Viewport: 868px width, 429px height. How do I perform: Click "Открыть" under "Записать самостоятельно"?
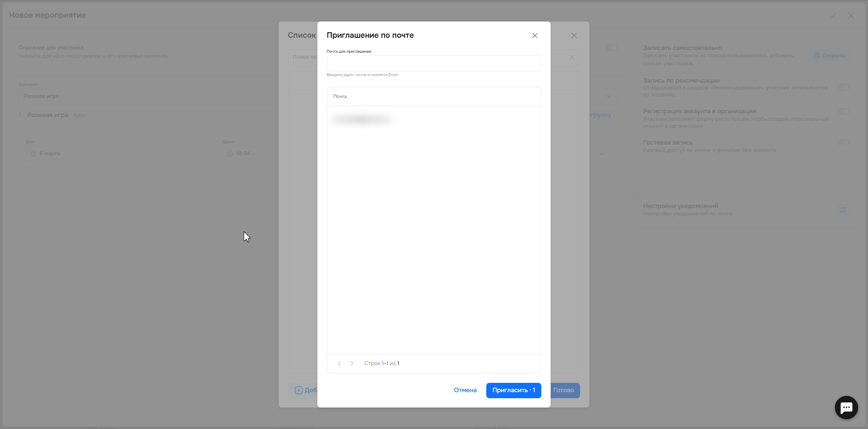[x=829, y=55]
